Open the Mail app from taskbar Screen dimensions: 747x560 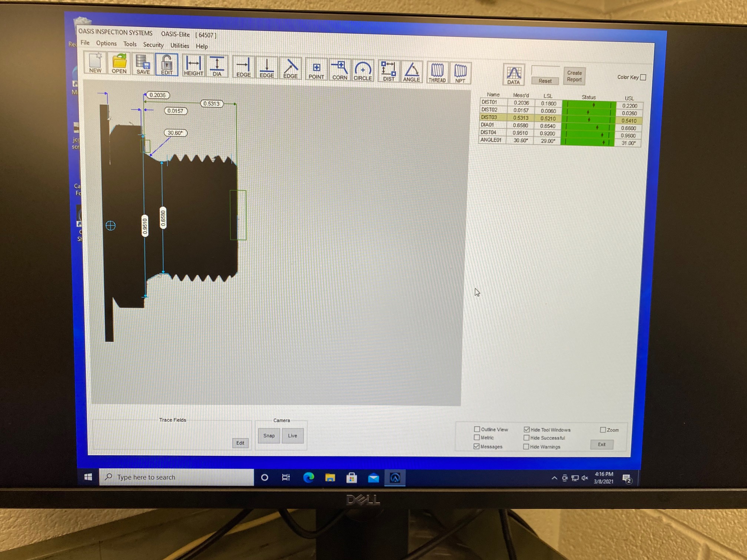click(x=373, y=478)
